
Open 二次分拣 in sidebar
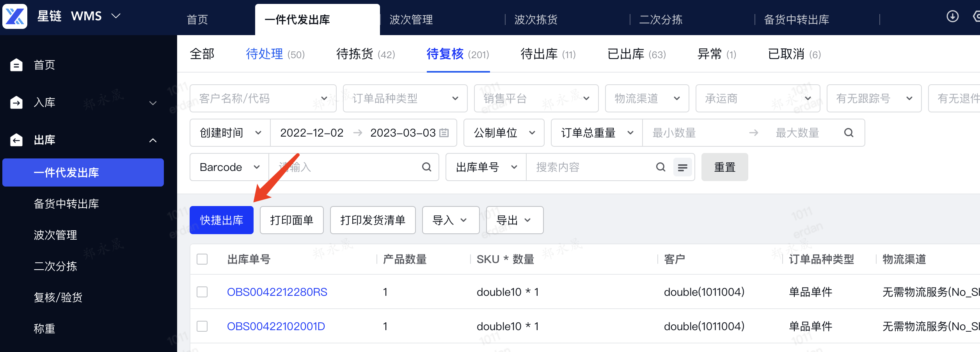(x=55, y=266)
